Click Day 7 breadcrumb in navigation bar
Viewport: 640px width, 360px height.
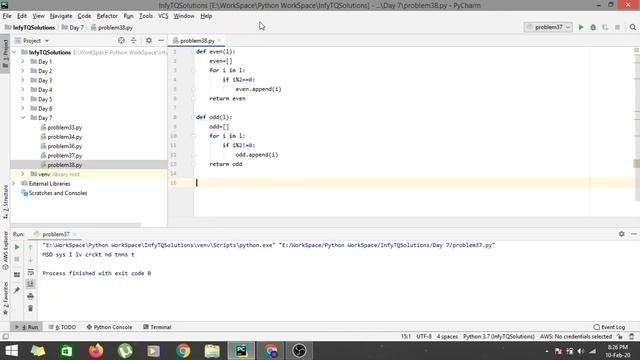coord(73,27)
